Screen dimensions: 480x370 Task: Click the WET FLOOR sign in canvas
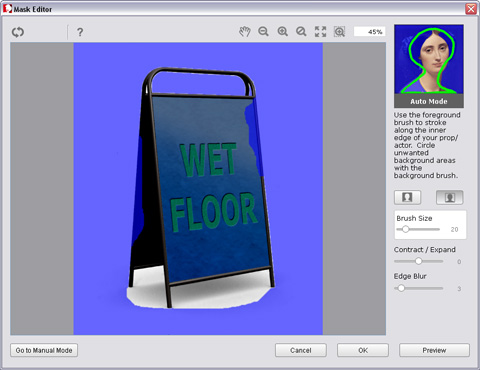pyautogui.click(x=202, y=188)
